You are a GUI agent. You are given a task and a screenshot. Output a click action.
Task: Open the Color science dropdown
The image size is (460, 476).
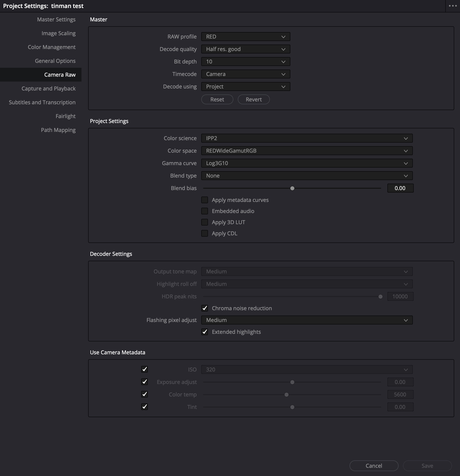[307, 138]
